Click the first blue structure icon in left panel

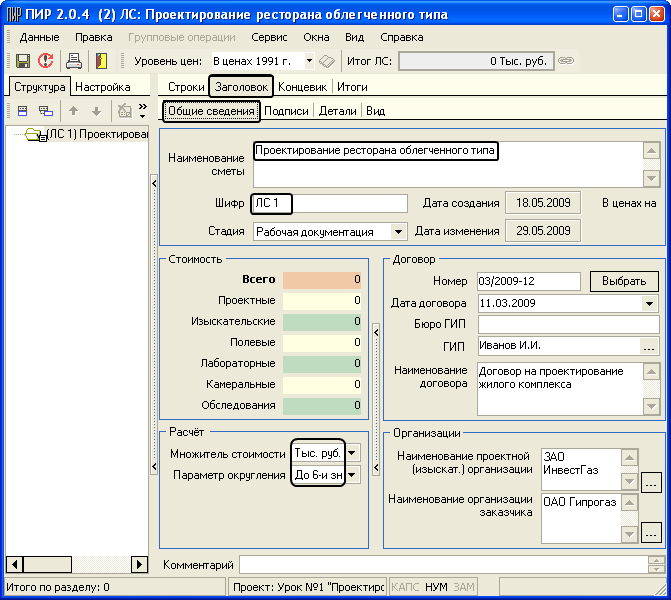point(21,111)
